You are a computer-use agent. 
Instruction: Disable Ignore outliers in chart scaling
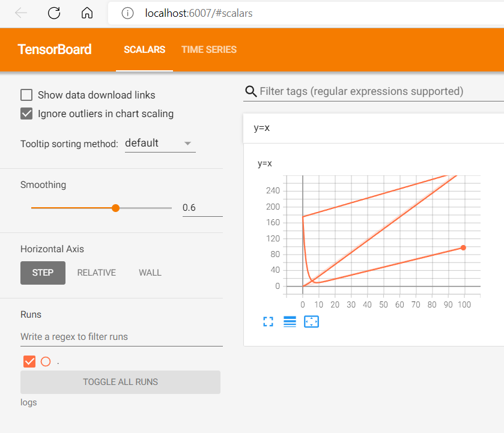(x=26, y=114)
